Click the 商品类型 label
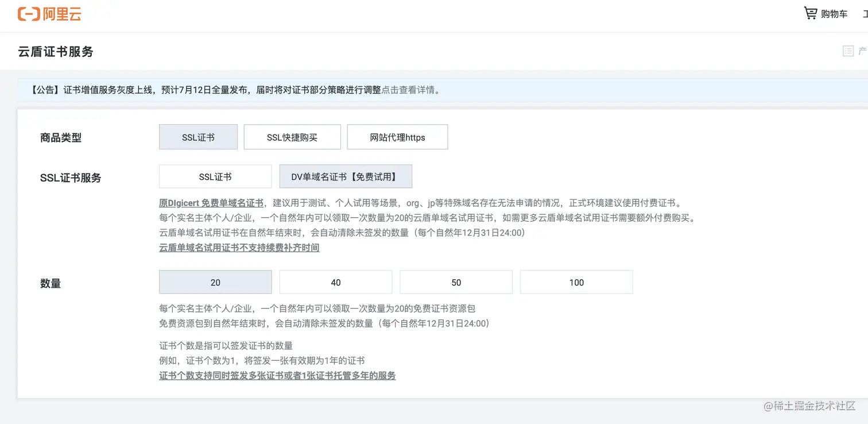The height and width of the screenshot is (424, 868). pos(61,138)
